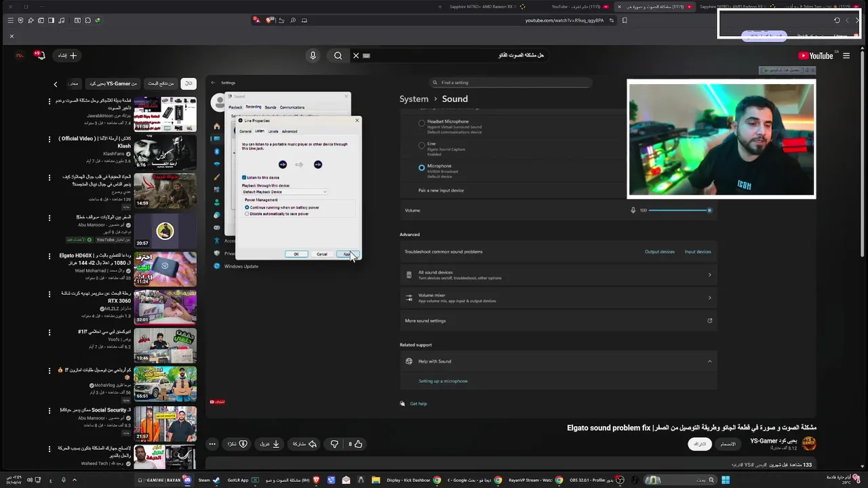Open Sounds tab in Sound dialog
This screenshot has height=488, width=868.
[271, 107]
